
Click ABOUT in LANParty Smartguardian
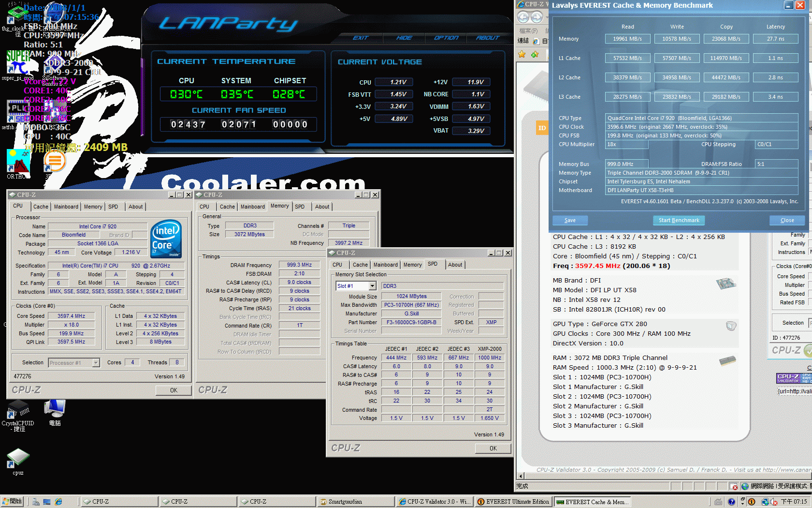[x=487, y=38]
